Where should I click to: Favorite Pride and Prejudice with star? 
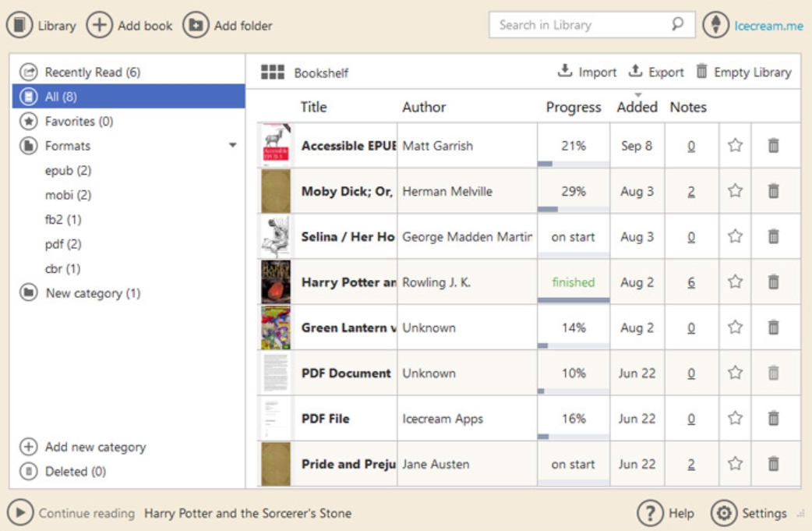[x=736, y=464]
